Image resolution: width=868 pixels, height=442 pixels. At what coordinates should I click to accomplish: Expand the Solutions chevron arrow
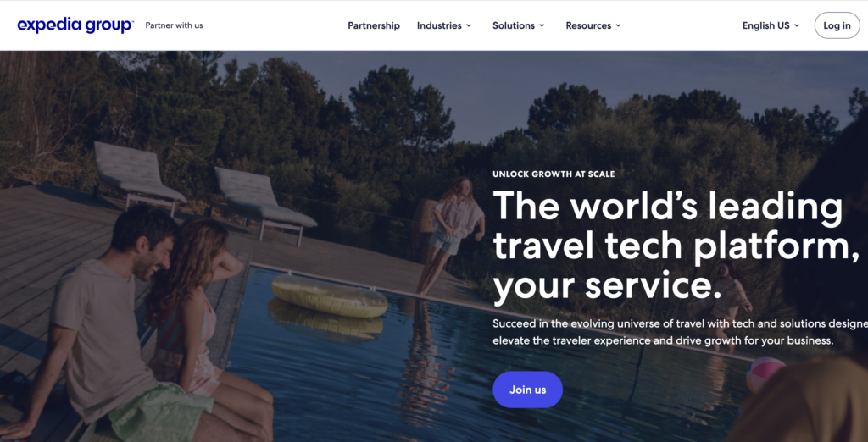(x=542, y=25)
